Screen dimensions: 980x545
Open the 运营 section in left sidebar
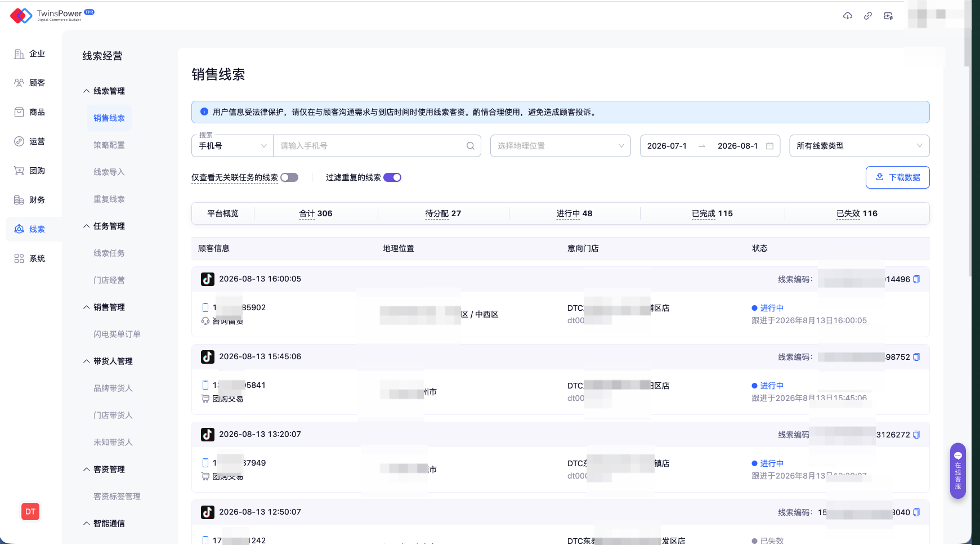30,141
